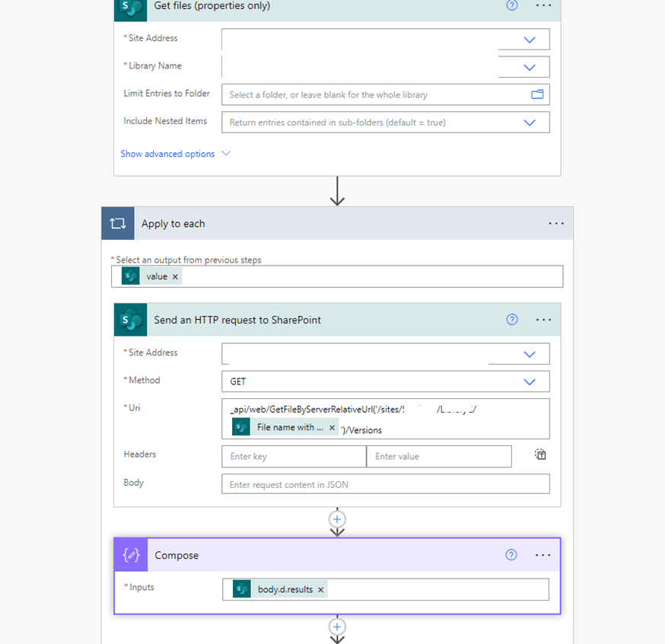This screenshot has height=644, width=665.
Task: Click Compose action curly-brace icon
Action: point(131,555)
